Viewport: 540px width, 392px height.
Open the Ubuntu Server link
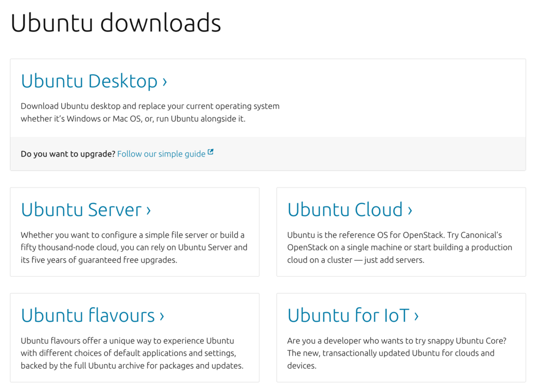click(x=86, y=210)
